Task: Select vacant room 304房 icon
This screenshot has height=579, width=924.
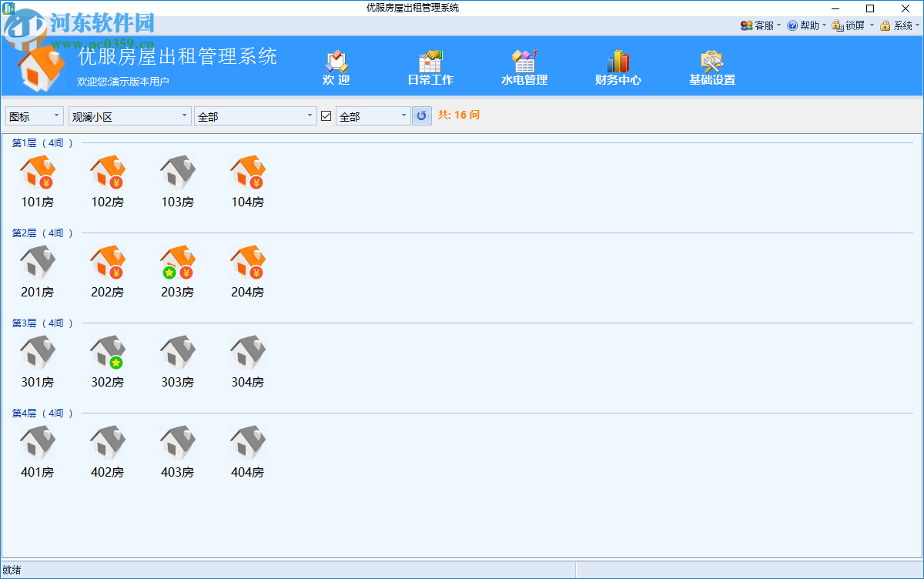Action: point(246,353)
